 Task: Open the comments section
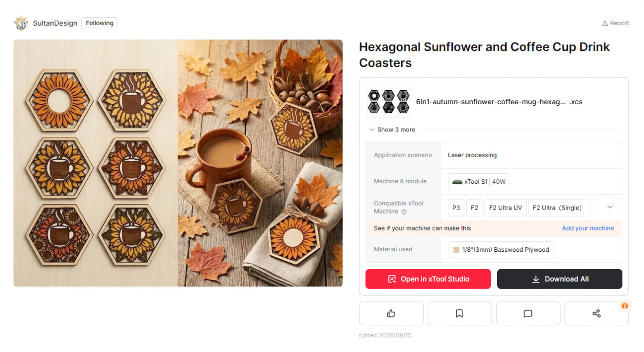[x=528, y=313]
